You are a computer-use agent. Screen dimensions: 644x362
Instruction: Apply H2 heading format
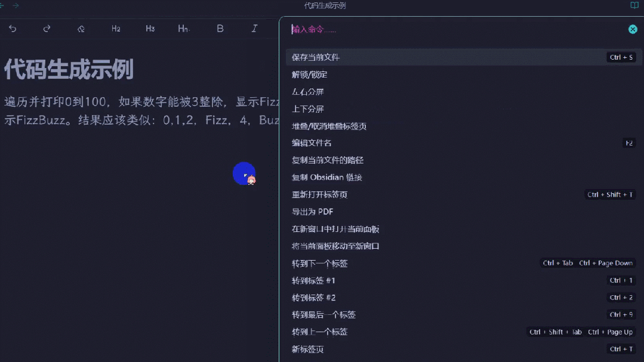click(x=116, y=29)
